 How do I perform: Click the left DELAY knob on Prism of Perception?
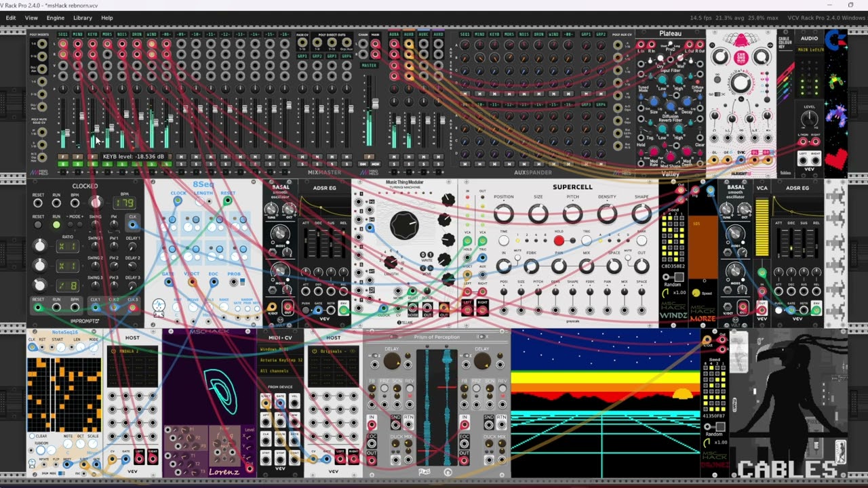click(x=392, y=362)
